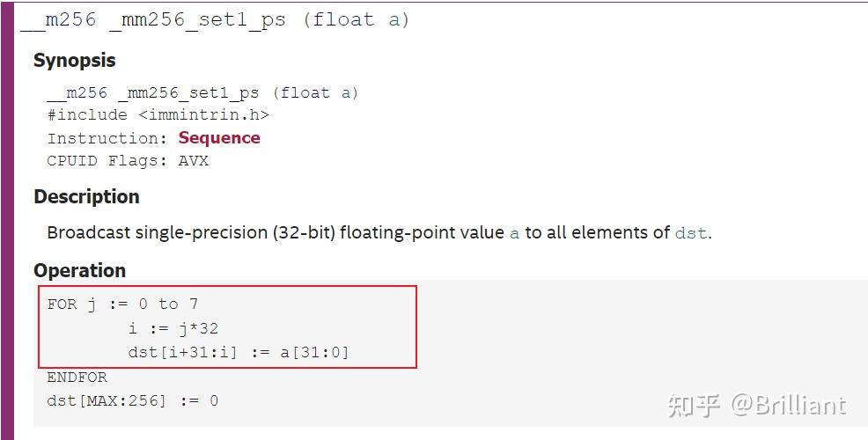Click the Description heading

pos(86,196)
